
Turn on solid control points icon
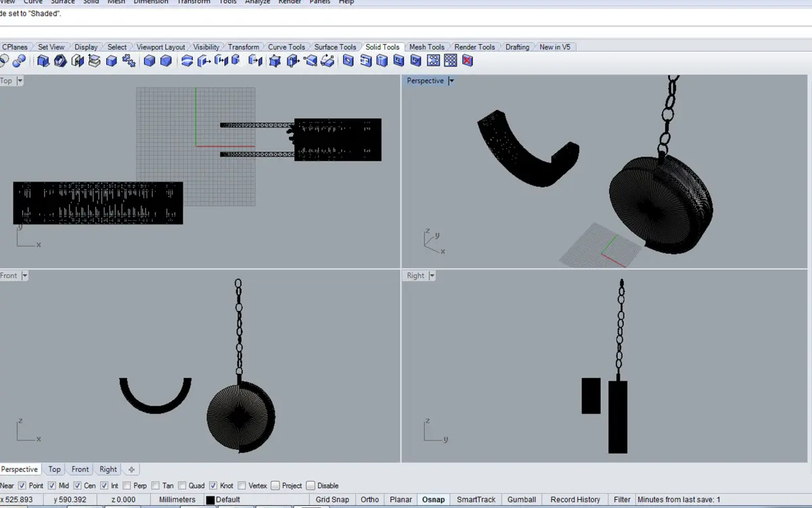(275, 61)
